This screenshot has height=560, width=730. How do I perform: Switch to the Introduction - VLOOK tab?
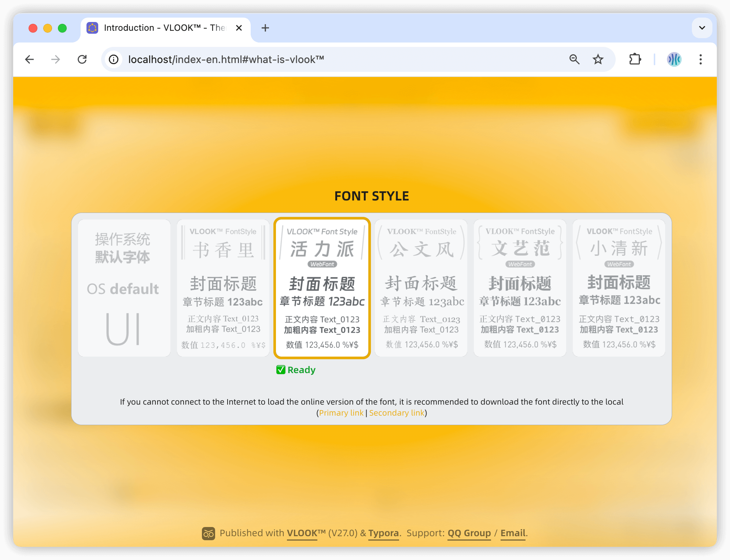[x=166, y=28]
